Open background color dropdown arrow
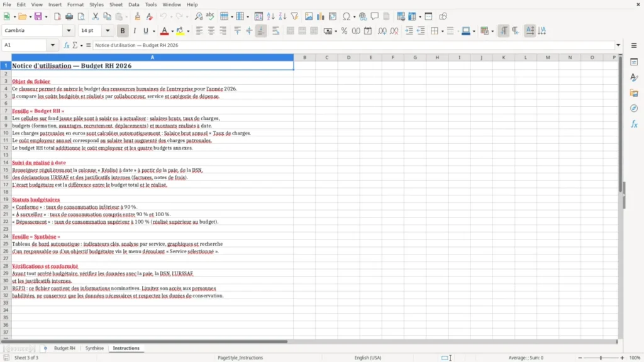This screenshot has width=644, height=362. (188, 31)
